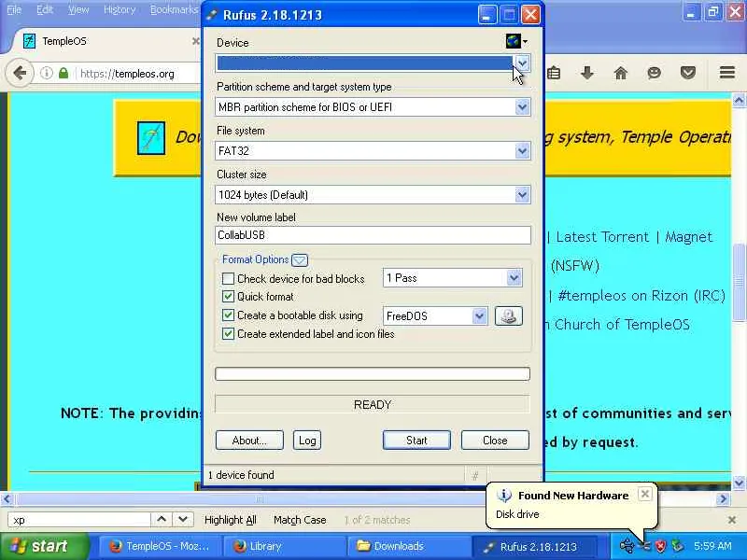Click the Rufus About... button
The width and height of the screenshot is (747, 560).
click(x=249, y=440)
